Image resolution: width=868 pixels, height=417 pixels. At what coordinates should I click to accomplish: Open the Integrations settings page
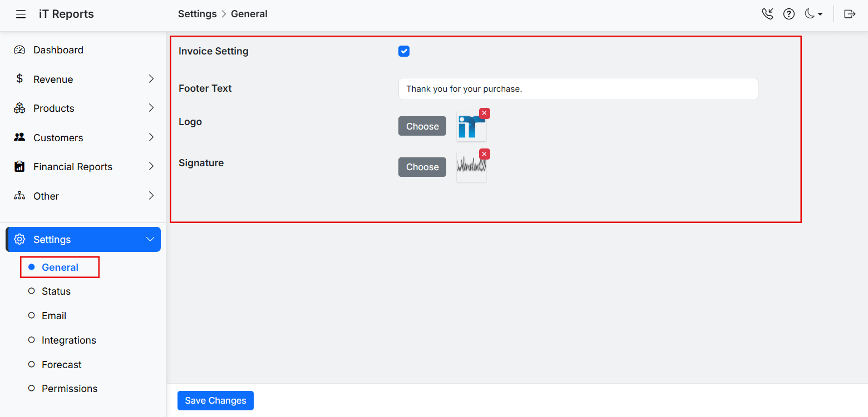[68, 340]
